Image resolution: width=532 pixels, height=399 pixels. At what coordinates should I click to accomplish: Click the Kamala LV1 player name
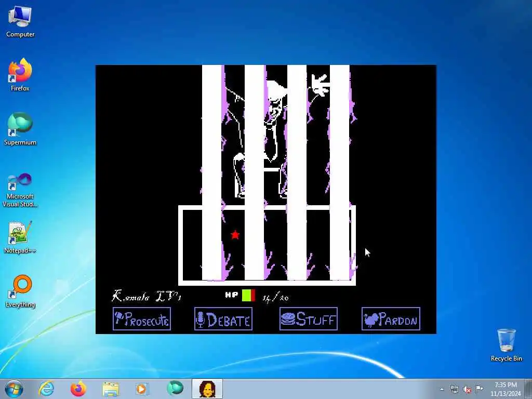pos(146,296)
